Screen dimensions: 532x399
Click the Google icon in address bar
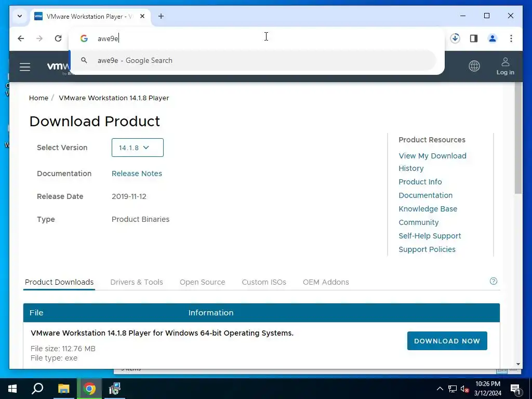click(x=84, y=38)
